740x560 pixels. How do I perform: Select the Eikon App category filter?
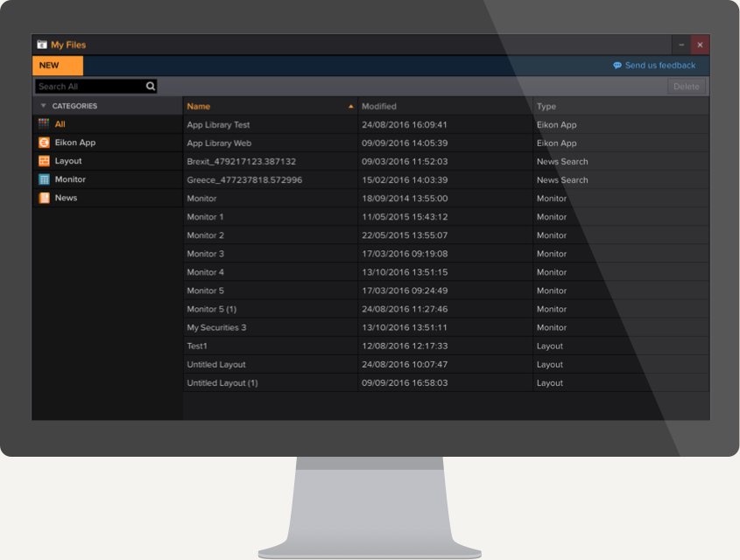click(75, 142)
